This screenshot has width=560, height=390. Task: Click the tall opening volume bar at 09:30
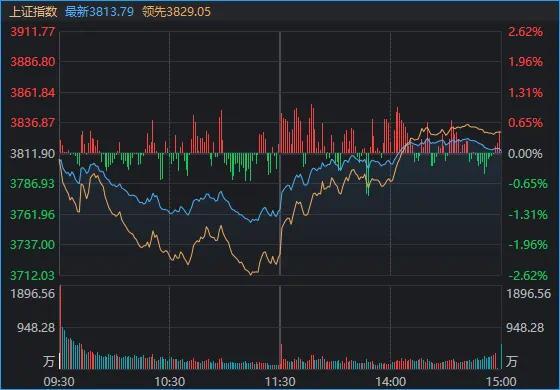tap(60, 327)
